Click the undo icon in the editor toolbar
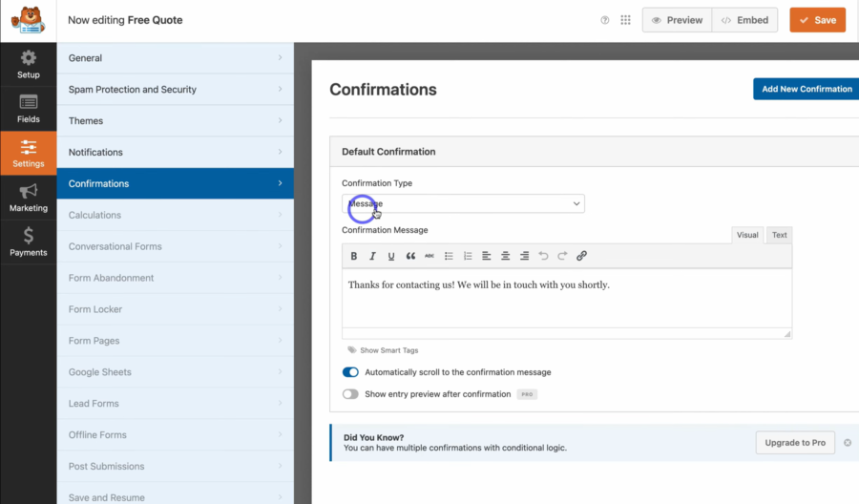 click(x=543, y=256)
